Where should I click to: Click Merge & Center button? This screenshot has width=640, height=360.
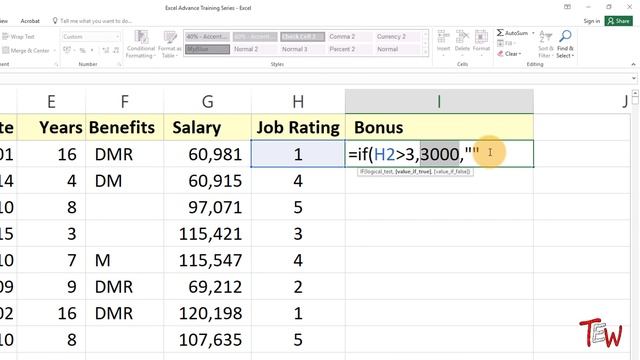click(x=25, y=51)
